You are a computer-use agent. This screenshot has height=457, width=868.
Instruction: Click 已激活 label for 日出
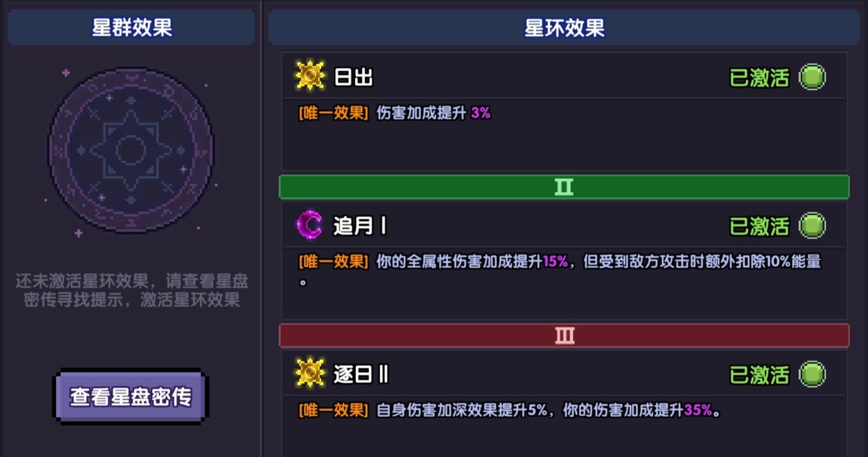coord(759,78)
